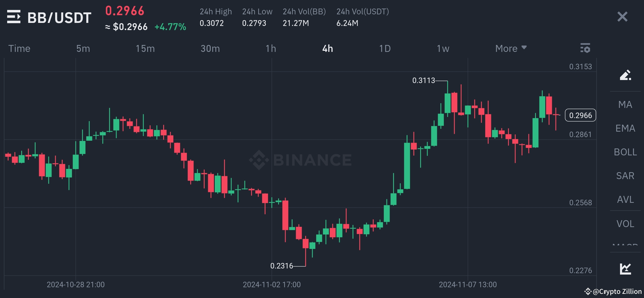Image resolution: width=644 pixels, height=298 pixels.
Task: Select the 1w timeframe
Action: (443, 48)
